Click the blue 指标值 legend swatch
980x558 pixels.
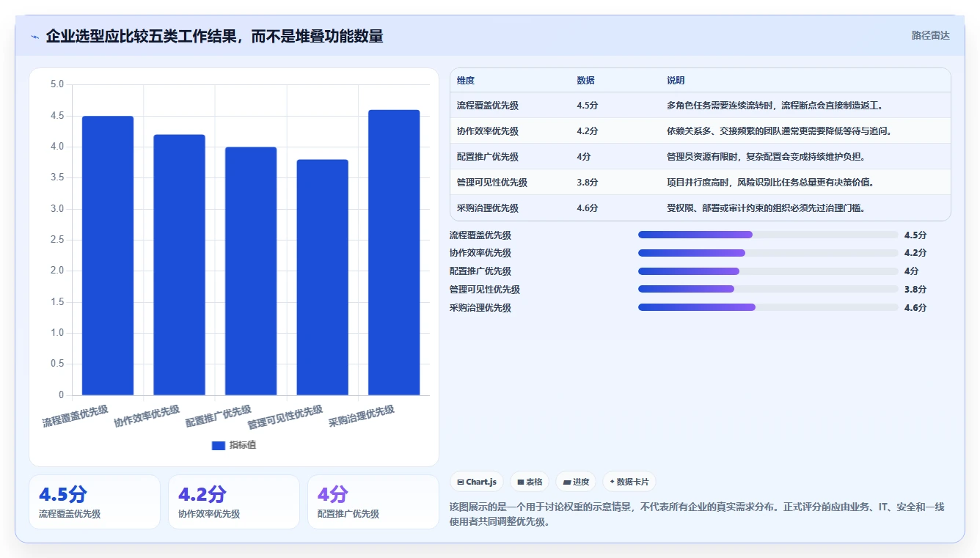pyautogui.click(x=218, y=445)
